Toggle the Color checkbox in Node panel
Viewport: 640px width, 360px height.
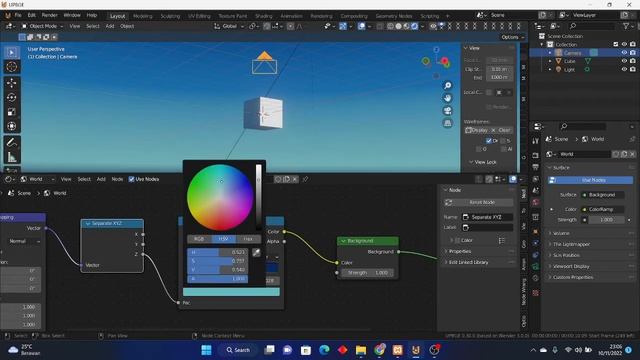tap(457, 240)
